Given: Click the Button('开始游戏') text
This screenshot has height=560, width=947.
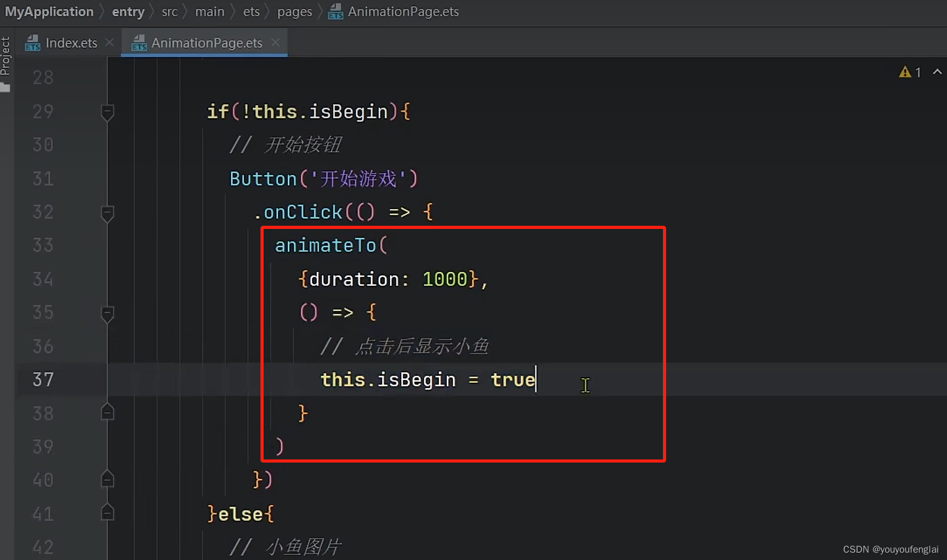Looking at the screenshot, I should 323,179.
